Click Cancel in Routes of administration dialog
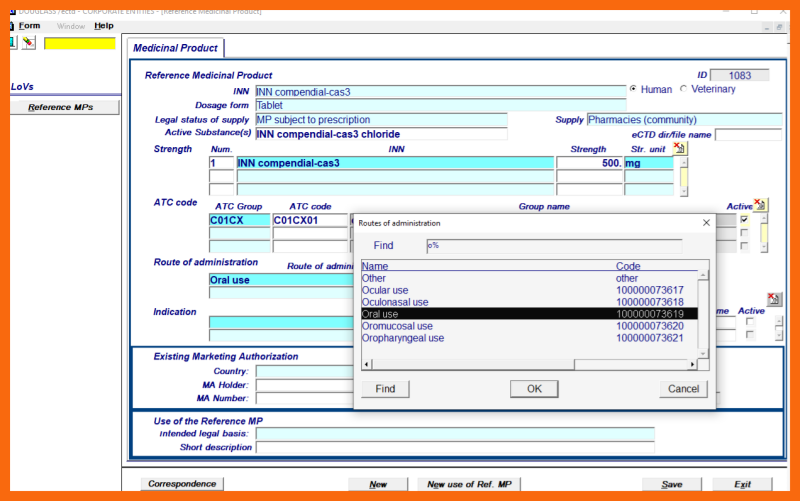Screen dimensions: 800x501 (683, 389)
